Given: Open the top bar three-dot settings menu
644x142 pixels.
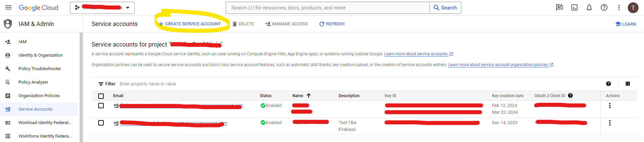Looking at the screenshot, I should [619, 7].
